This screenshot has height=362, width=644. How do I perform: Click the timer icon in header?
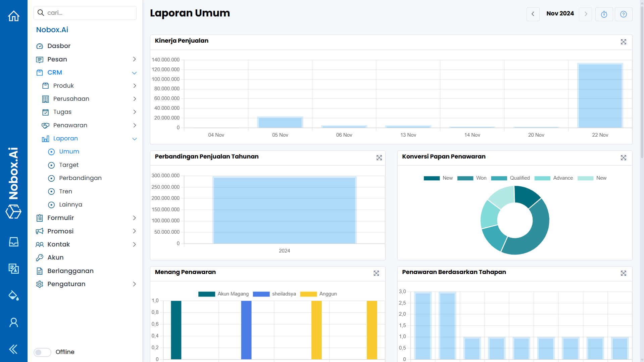604,14
